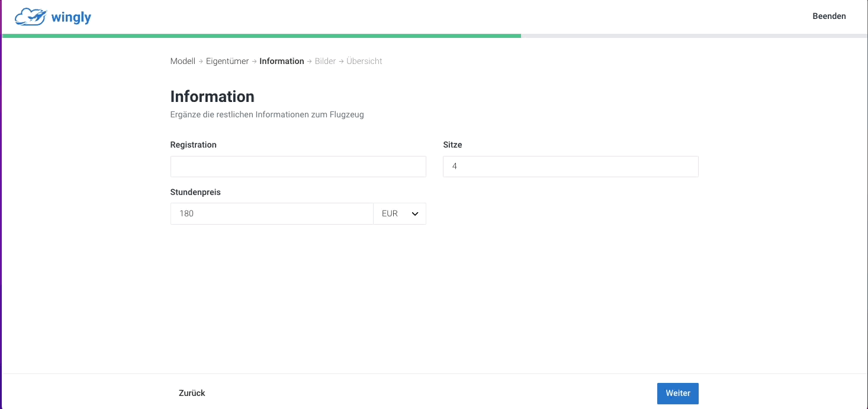The width and height of the screenshot is (868, 409).
Task: Click the subtitle about restliche Informationen
Action: [x=267, y=114]
